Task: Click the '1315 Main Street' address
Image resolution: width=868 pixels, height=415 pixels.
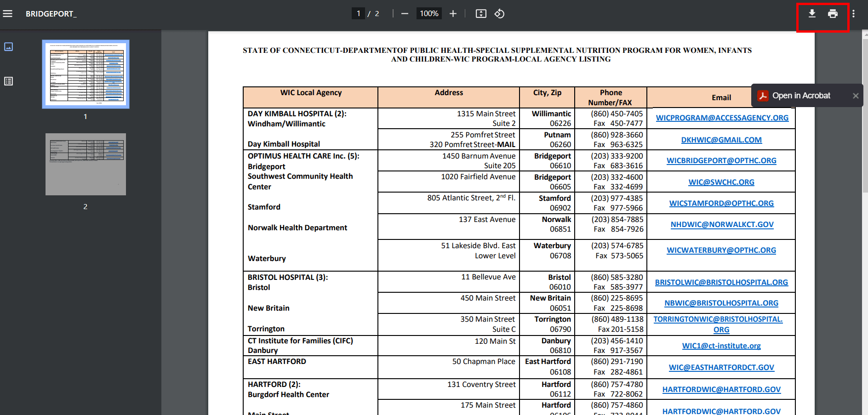Action: pos(486,114)
